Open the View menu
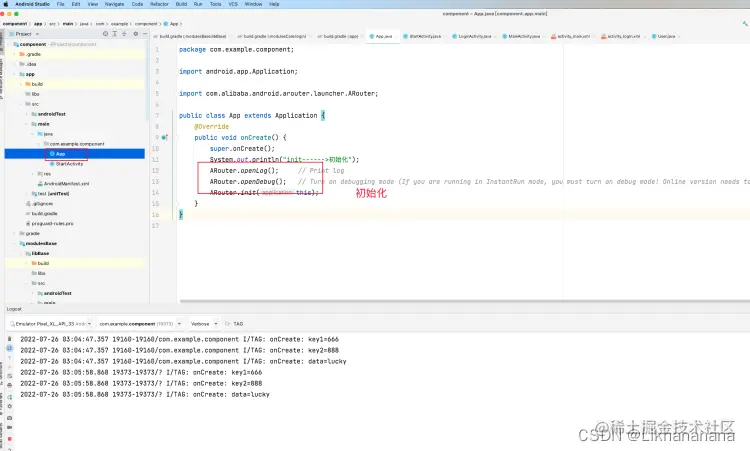The image size is (750, 451). pyautogui.click(x=93, y=4)
